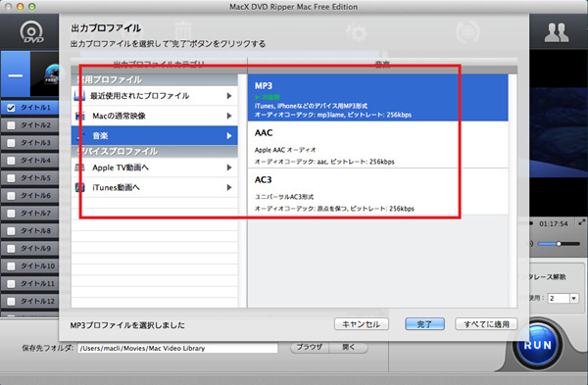Click the save folder path field
588x385 pixels.
pyautogui.click(x=177, y=348)
